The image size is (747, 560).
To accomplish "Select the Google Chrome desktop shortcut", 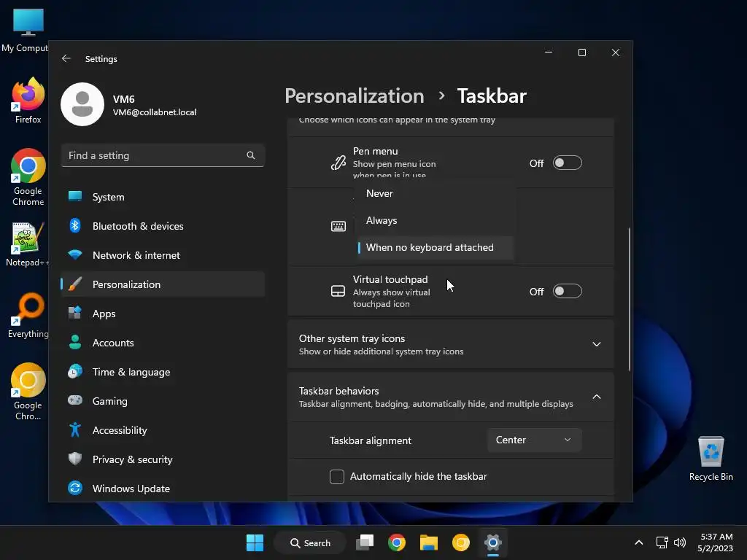I will pos(28,178).
